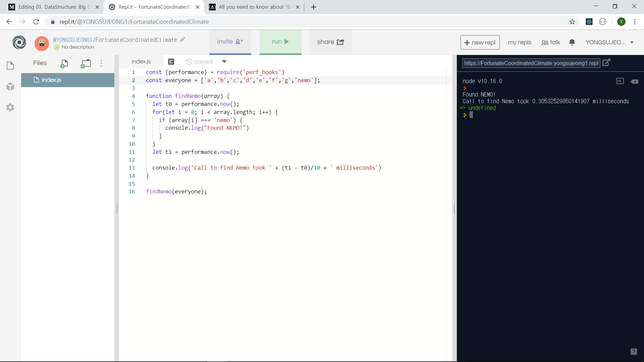
Task: Click the add new file icon
Action: tap(64, 63)
